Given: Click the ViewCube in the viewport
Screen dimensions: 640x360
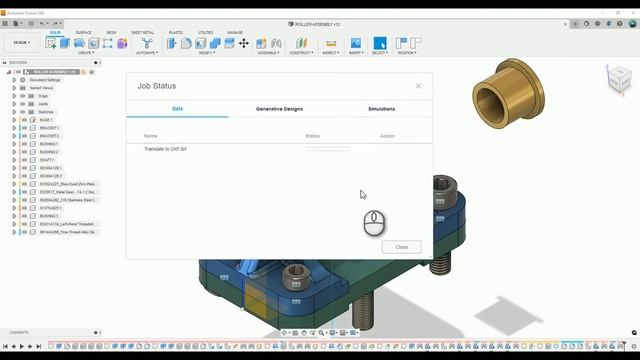Looking at the screenshot, I should click(x=619, y=79).
